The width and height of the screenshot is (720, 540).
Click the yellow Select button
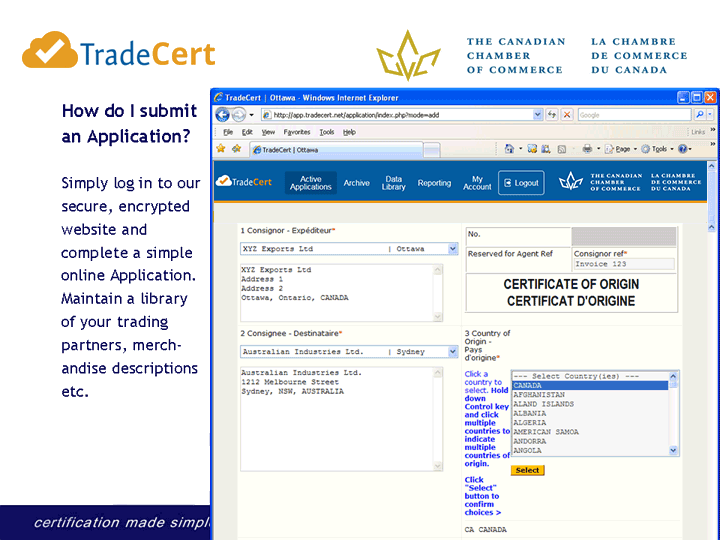pos(527,470)
